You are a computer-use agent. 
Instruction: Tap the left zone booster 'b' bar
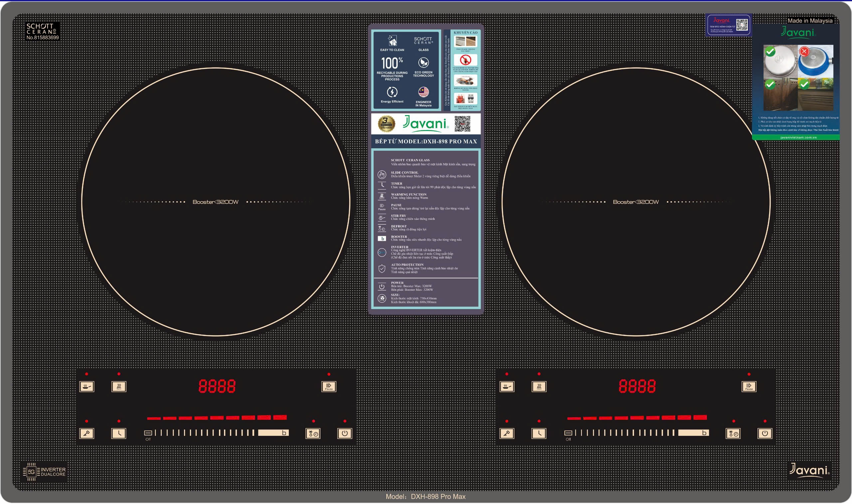click(274, 433)
